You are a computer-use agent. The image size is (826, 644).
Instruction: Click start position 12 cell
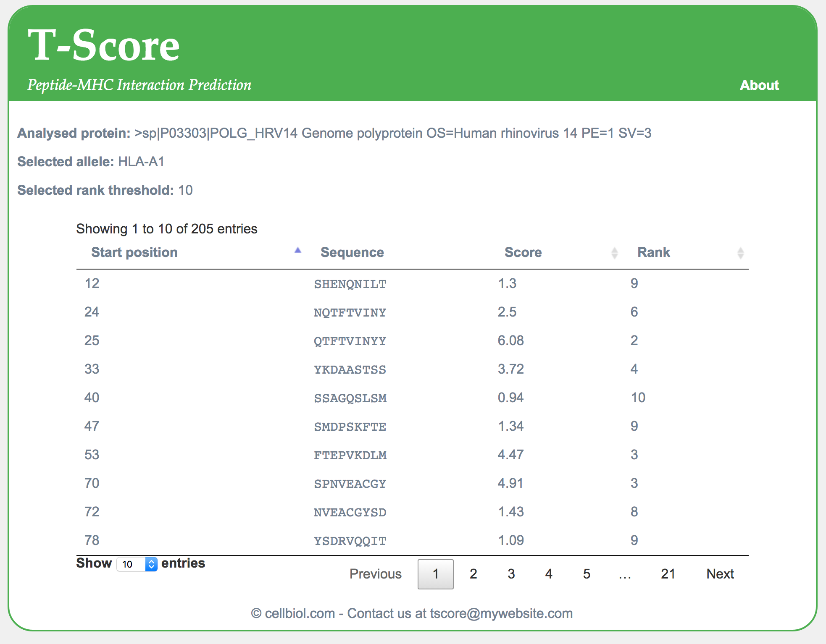click(x=92, y=283)
